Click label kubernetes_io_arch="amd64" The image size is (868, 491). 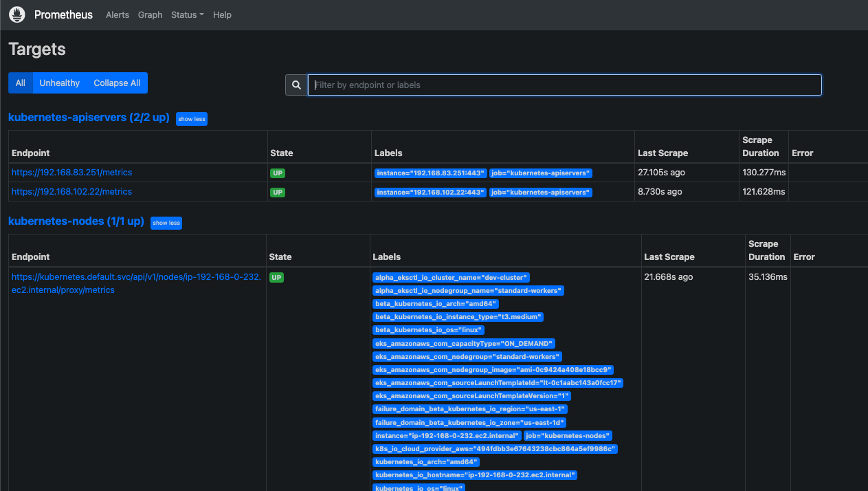pyautogui.click(x=427, y=462)
